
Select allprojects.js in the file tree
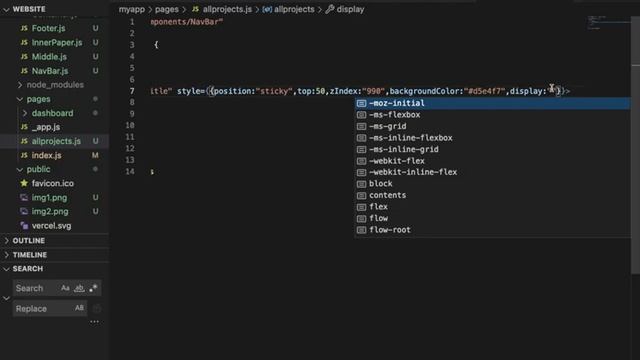pos(56,141)
